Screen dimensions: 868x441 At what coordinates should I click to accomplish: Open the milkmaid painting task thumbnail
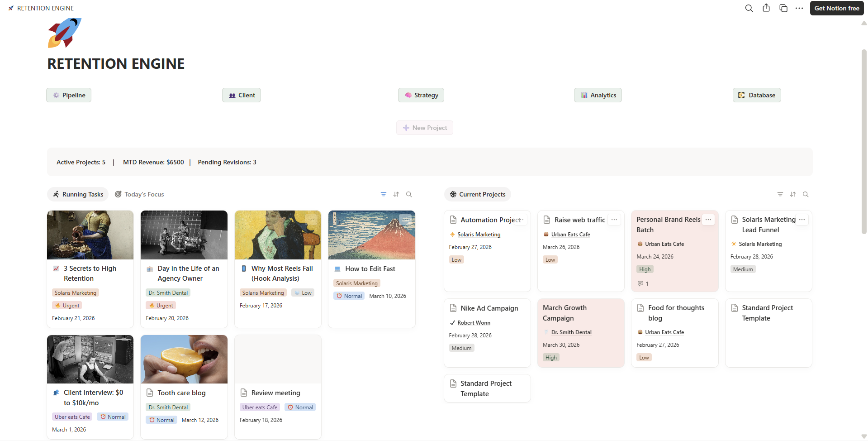click(x=90, y=235)
